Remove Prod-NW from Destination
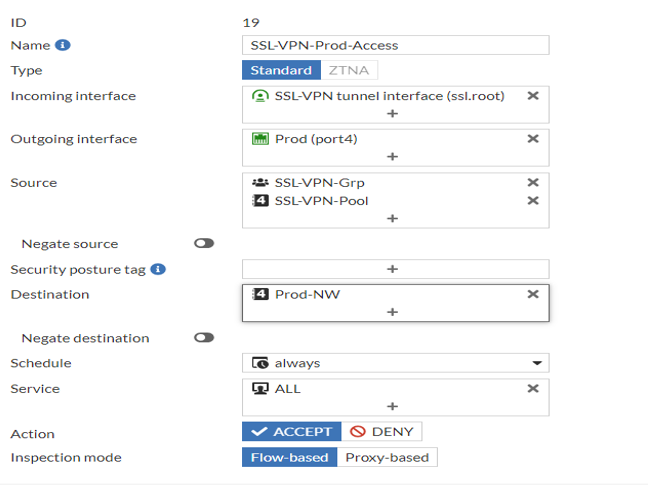 [533, 294]
